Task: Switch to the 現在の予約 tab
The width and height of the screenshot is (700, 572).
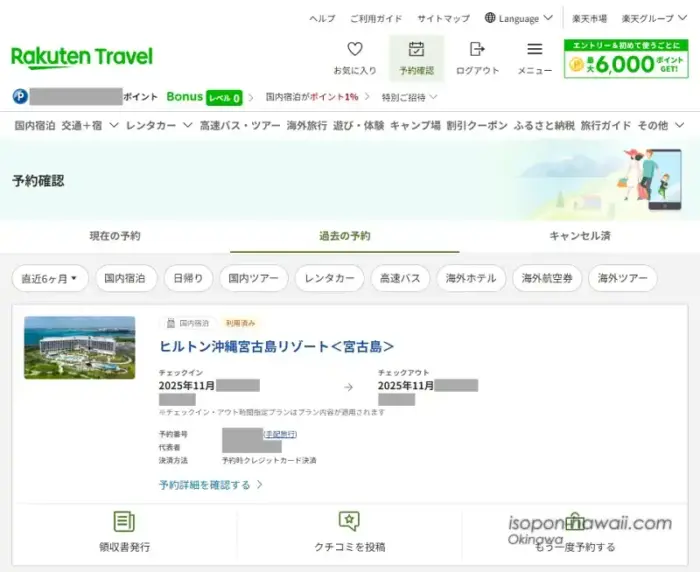Action: (x=115, y=236)
